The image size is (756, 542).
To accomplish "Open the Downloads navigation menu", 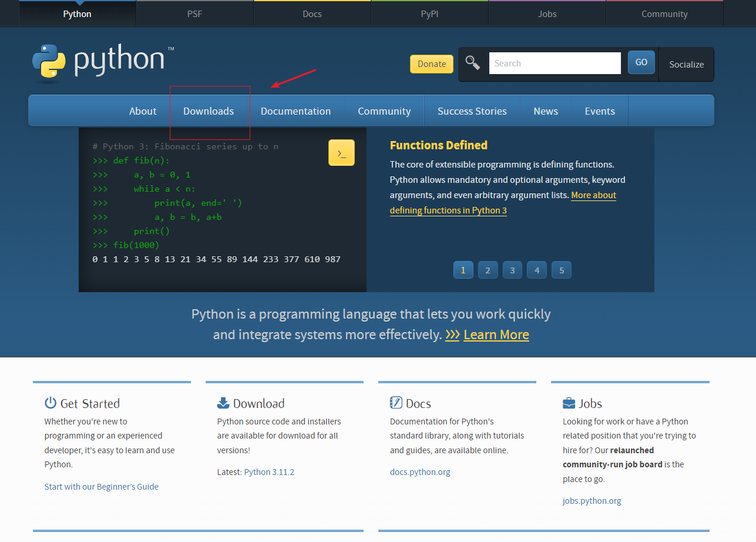I will tap(209, 111).
